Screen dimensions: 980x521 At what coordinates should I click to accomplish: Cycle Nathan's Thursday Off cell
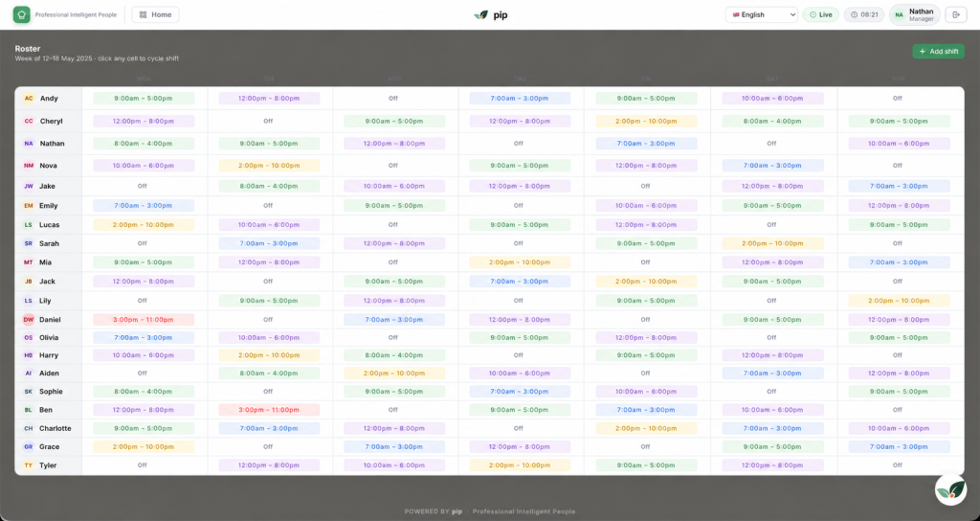pos(519,144)
